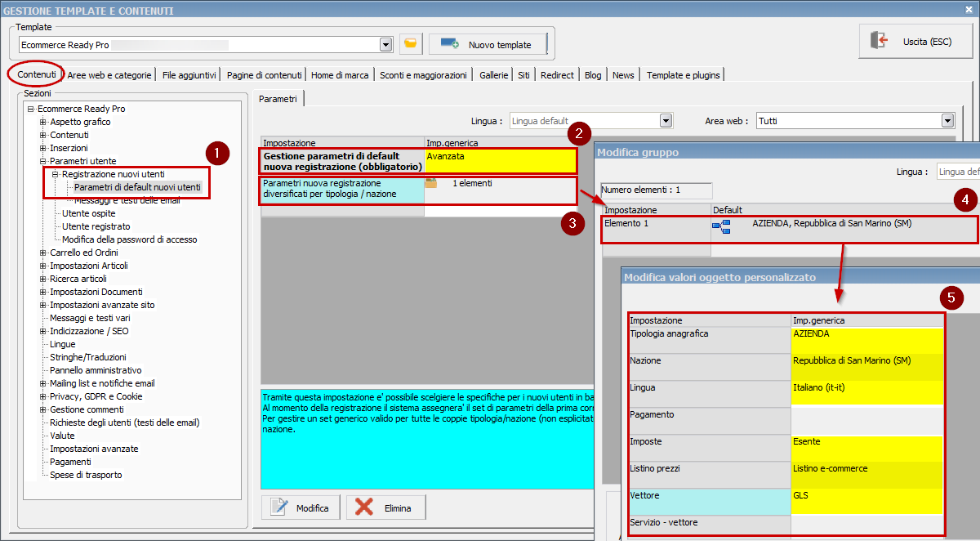Click the folder icon in the '1 elementi' cell
Image resolution: width=980 pixels, height=541 pixels.
(430, 183)
